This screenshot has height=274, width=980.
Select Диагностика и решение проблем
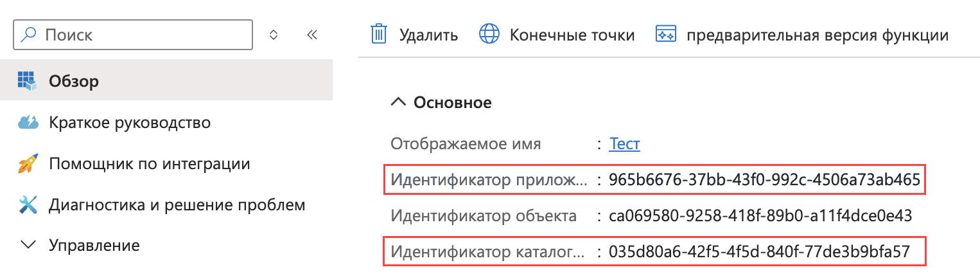click(x=177, y=206)
